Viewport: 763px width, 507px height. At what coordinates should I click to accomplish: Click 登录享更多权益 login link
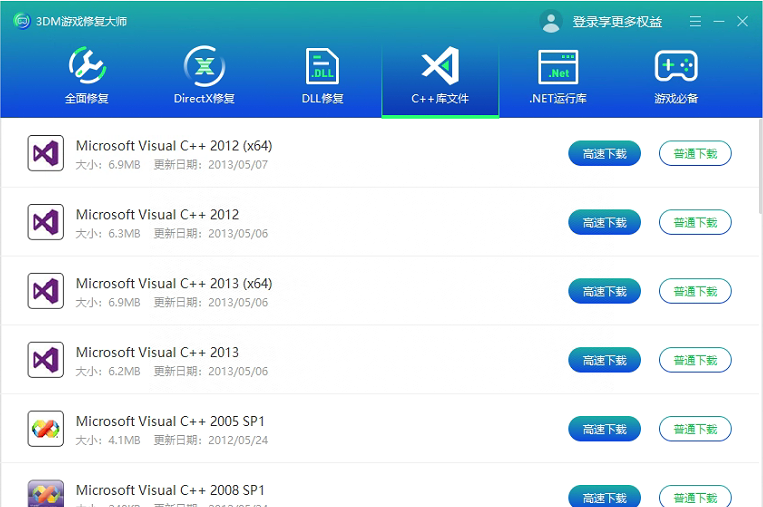click(x=617, y=22)
